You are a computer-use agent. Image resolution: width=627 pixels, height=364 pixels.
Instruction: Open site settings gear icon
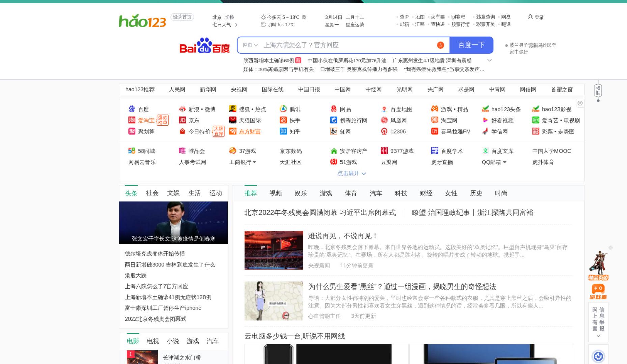coord(580,103)
